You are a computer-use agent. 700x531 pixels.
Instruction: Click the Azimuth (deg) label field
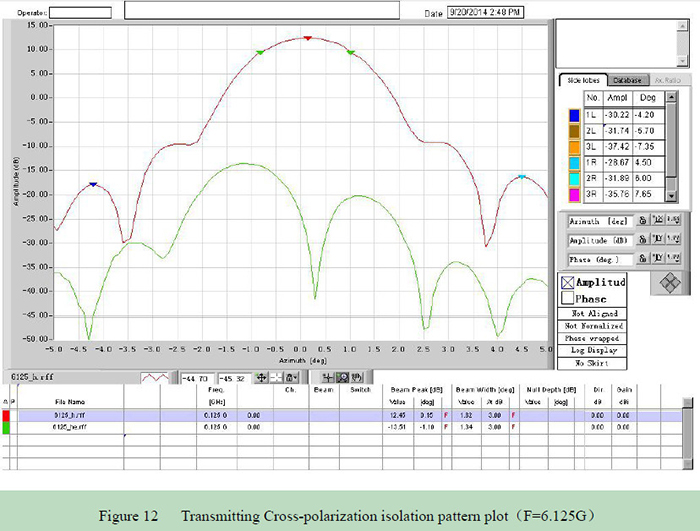point(600,221)
